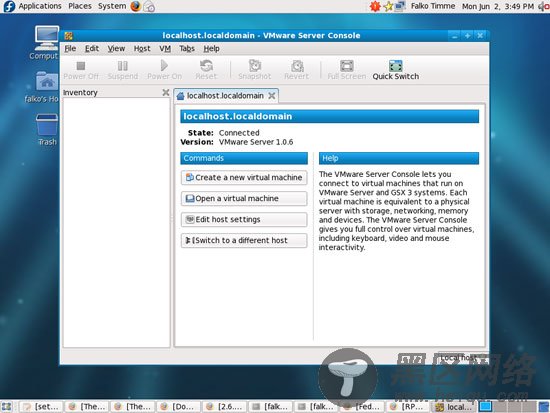The width and height of the screenshot is (550, 413).
Task: Open the Edit menu
Action: [92, 49]
